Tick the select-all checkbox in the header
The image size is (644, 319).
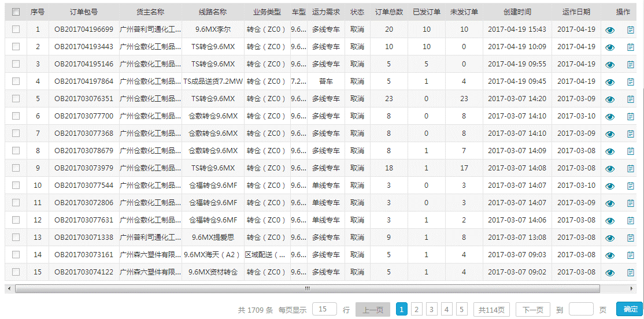(x=16, y=12)
